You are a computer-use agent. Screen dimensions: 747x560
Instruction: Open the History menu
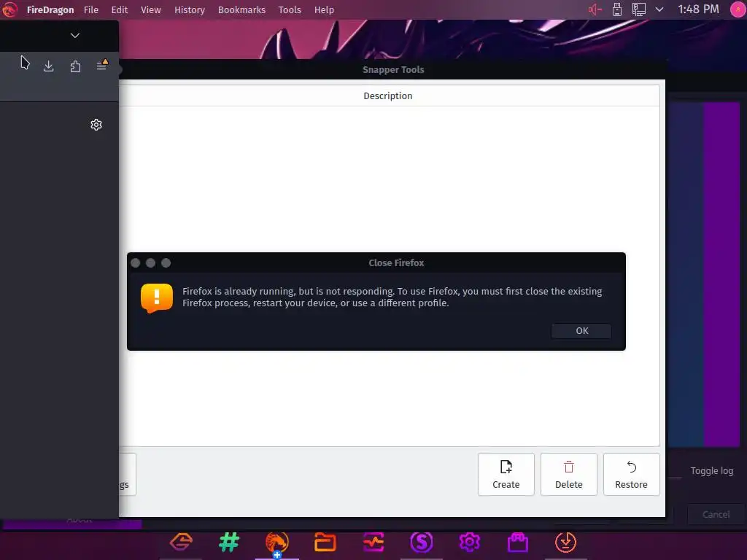click(189, 10)
